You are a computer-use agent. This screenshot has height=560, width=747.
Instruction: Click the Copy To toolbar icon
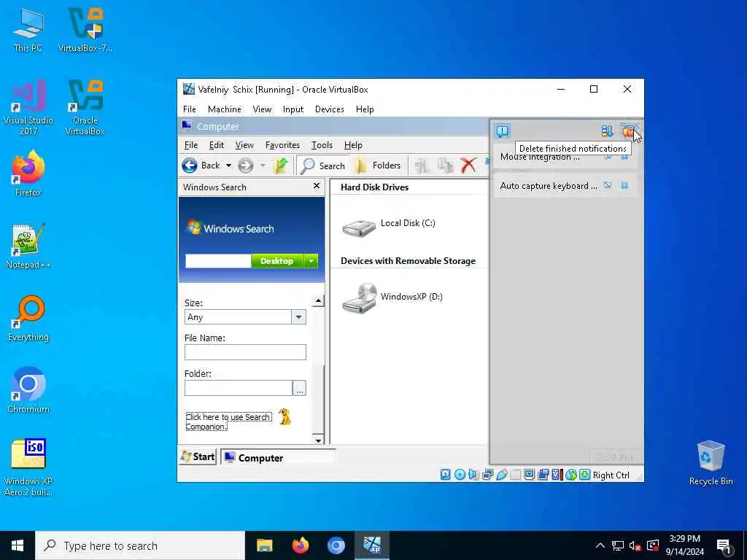click(x=446, y=166)
